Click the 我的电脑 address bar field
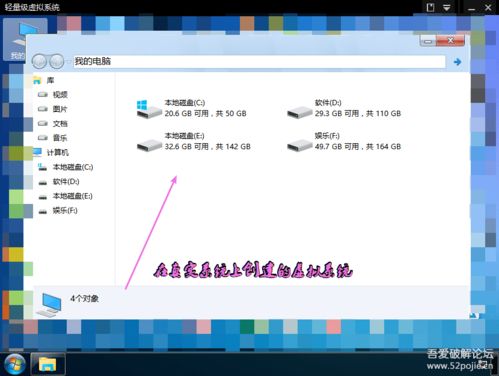 pyautogui.click(x=259, y=61)
